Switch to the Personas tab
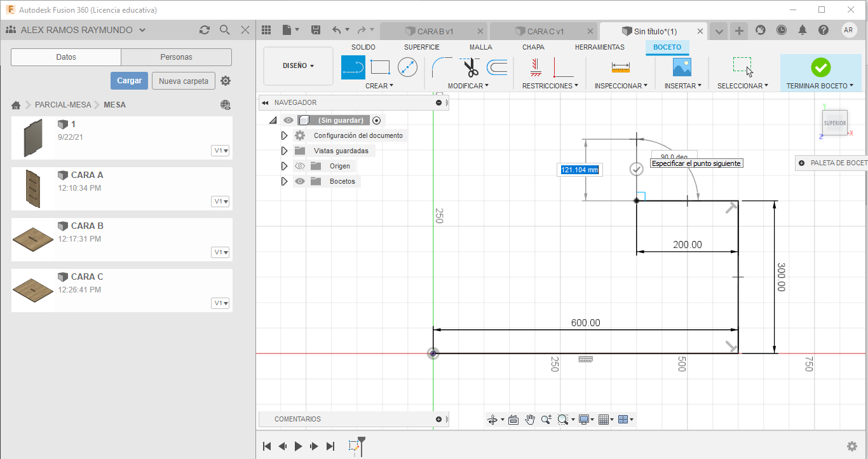 [176, 57]
